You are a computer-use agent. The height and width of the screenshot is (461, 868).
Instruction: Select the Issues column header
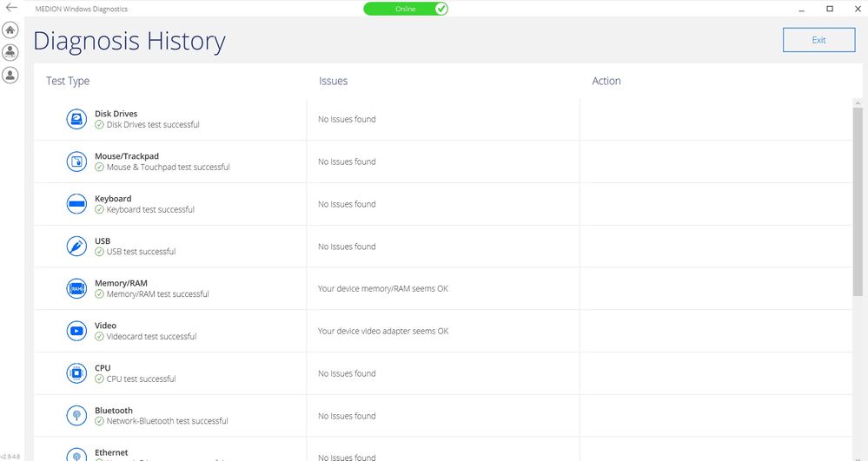click(333, 81)
